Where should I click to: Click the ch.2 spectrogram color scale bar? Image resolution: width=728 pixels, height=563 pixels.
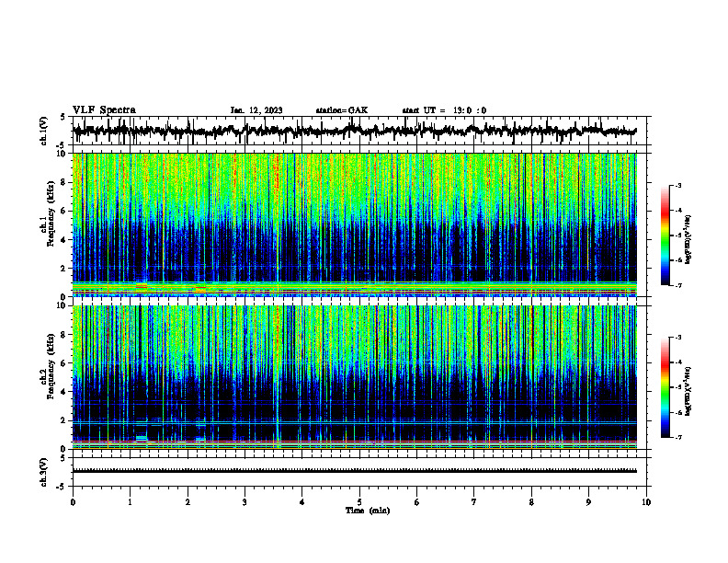tap(665, 387)
